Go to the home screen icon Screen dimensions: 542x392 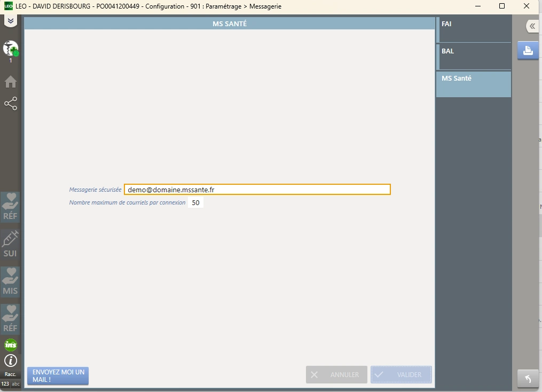pos(11,82)
